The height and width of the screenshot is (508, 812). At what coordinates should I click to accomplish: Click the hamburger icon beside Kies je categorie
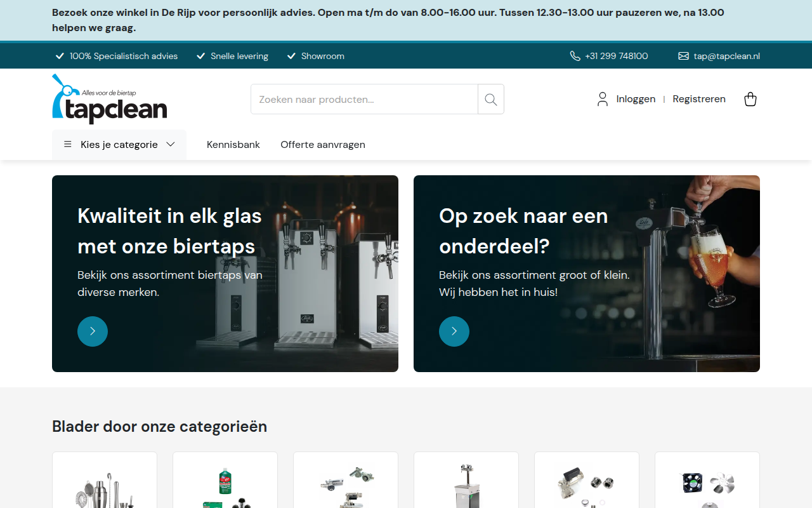68,145
